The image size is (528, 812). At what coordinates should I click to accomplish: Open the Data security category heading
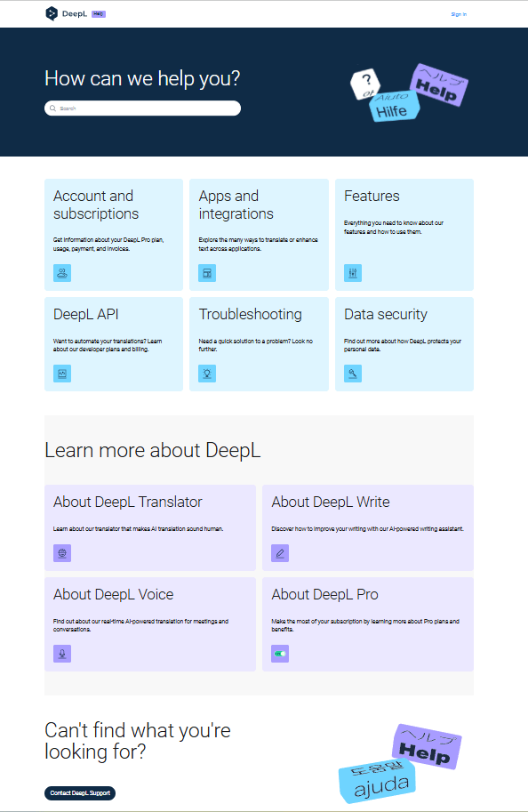[x=386, y=314]
